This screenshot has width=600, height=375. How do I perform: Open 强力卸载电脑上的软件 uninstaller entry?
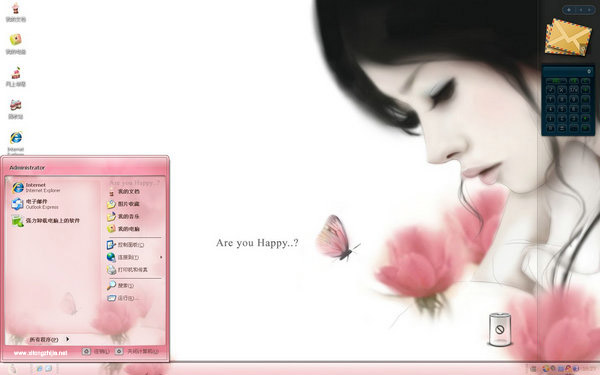(x=46, y=221)
